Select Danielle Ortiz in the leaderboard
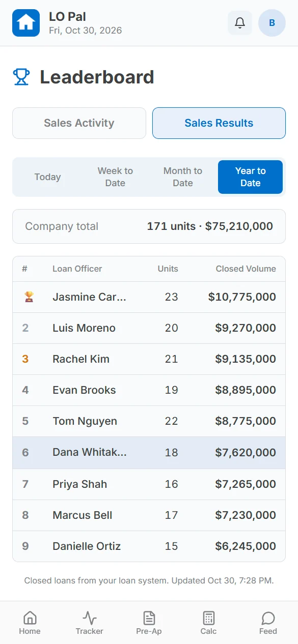Viewport: 298px width, 644px height. point(87,546)
